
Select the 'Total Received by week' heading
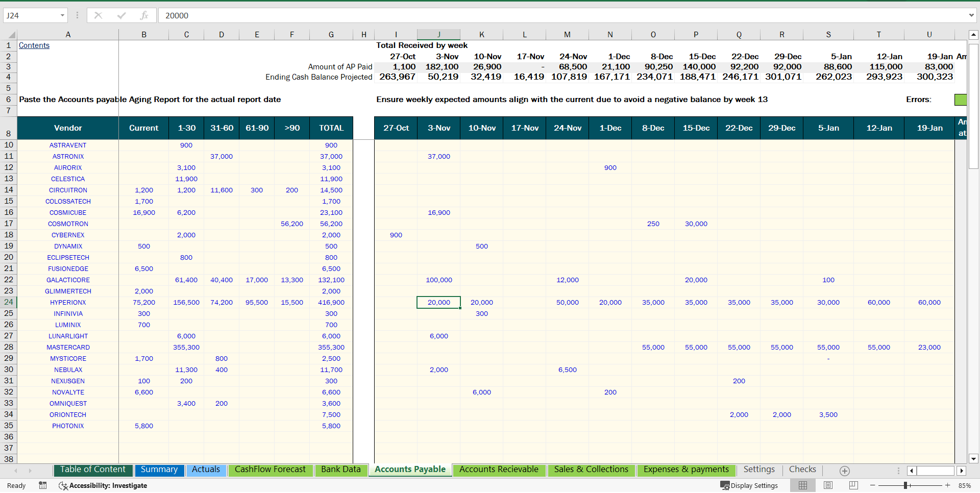(422, 45)
